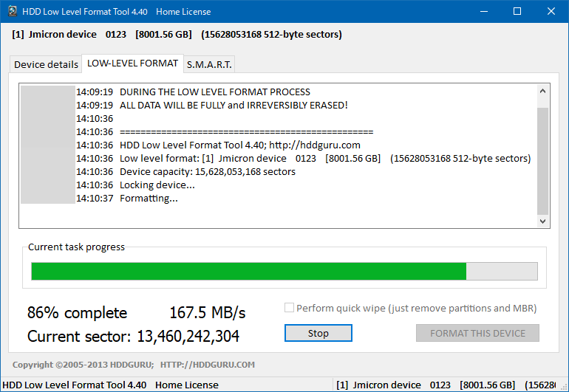Image resolution: width=569 pixels, height=392 pixels.
Task: Click the FORMAT THIS DEVICE button
Action: (x=477, y=333)
